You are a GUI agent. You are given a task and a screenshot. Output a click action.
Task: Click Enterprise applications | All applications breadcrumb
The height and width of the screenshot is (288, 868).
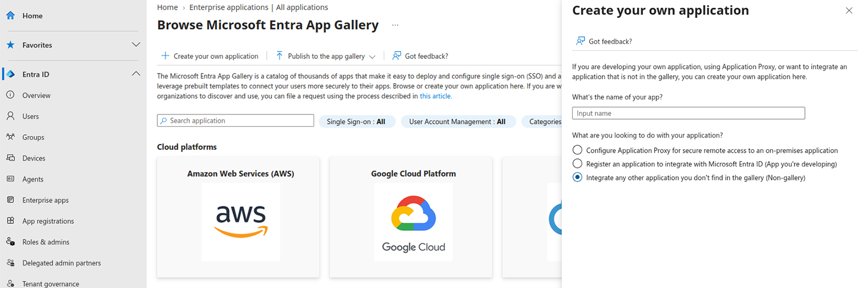(x=259, y=8)
